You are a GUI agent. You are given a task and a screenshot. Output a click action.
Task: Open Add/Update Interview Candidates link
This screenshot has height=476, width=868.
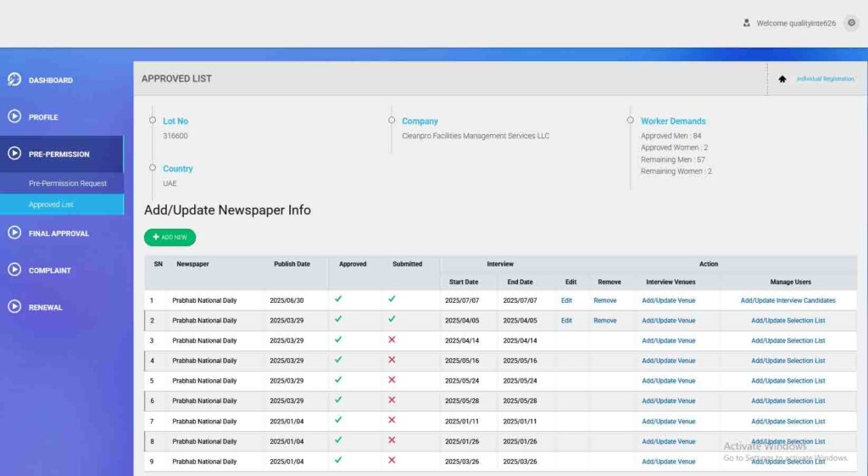pos(787,300)
